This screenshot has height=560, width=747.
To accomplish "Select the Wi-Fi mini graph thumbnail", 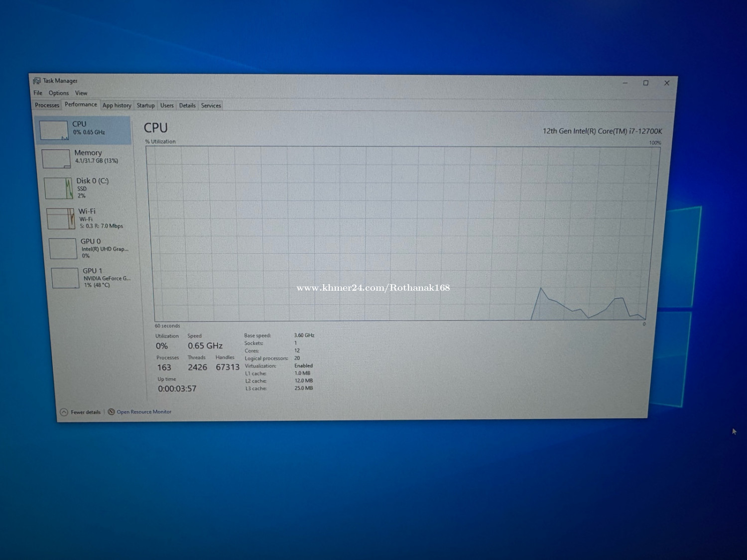I will (60, 219).
